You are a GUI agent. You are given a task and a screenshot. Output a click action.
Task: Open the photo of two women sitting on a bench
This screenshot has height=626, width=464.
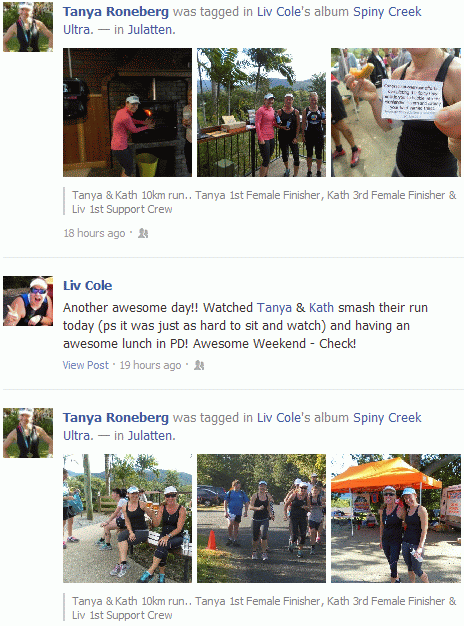pos(127,518)
